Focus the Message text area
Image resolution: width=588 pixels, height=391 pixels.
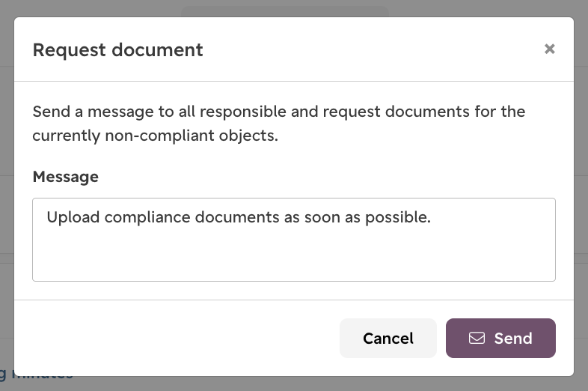(x=294, y=240)
